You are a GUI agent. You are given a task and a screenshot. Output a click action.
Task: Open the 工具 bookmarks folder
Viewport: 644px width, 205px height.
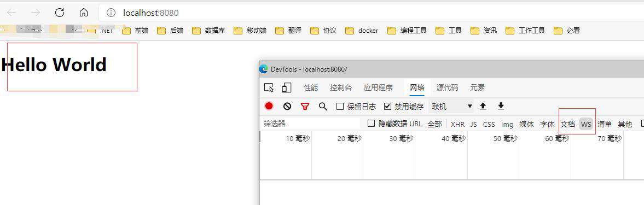[x=449, y=31]
